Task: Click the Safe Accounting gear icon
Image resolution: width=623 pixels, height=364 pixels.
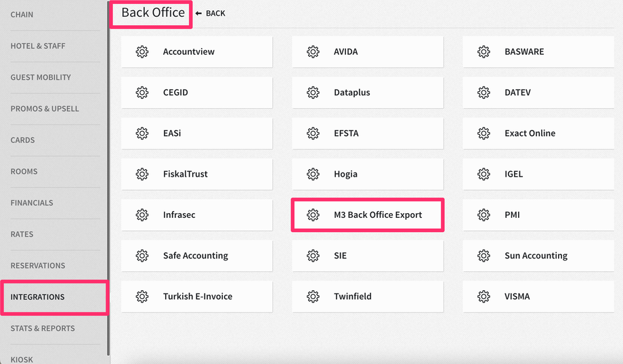Action: tap(142, 256)
